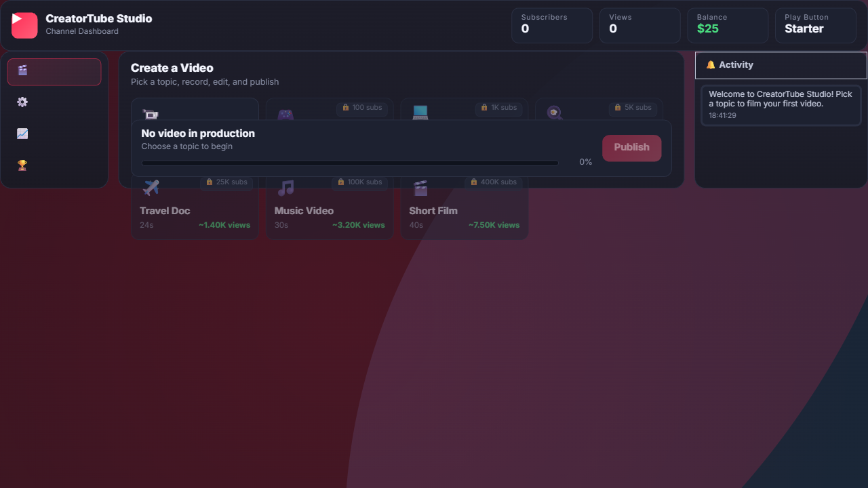Click the "1K subs" lock badge
The height and width of the screenshot is (488, 868).
(x=498, y=108)
